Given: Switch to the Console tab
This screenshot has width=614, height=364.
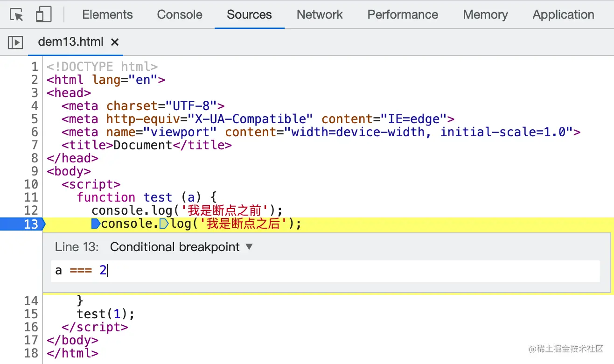Looking at the screenshot, I should (180, 14).
